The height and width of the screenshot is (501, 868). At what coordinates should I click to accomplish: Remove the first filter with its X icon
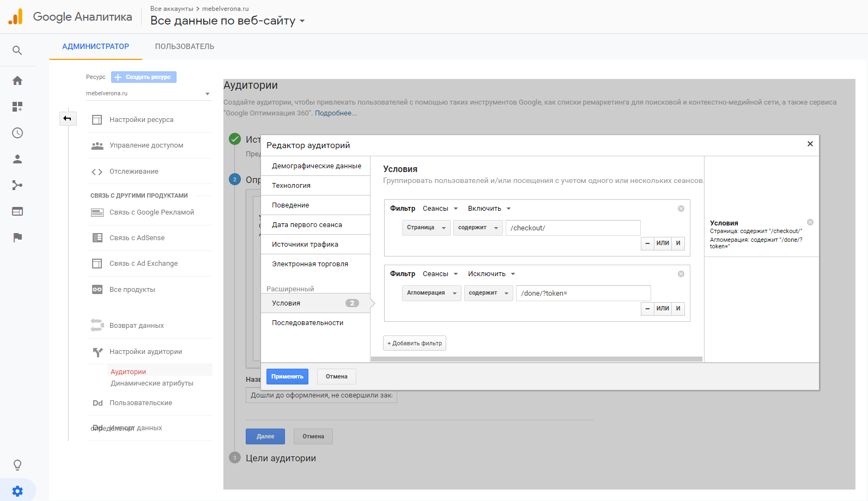click(681, 209)
